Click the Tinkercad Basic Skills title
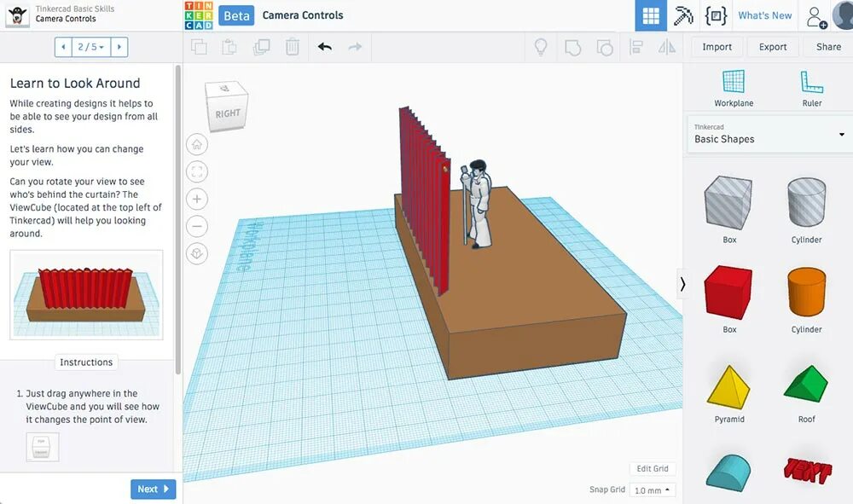Image resolution: width=853 pixels, height=504 pixels. pos(75,9)
